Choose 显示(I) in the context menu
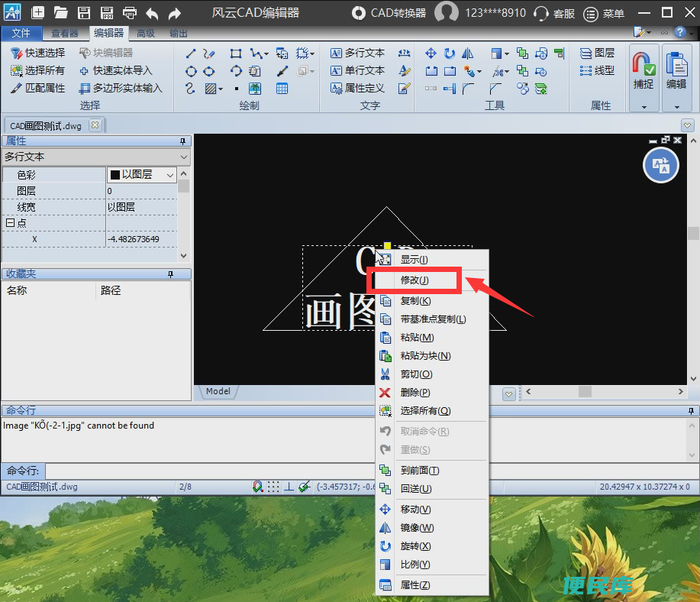The height and width of the screenshot is (602, 700). (432, 260)
